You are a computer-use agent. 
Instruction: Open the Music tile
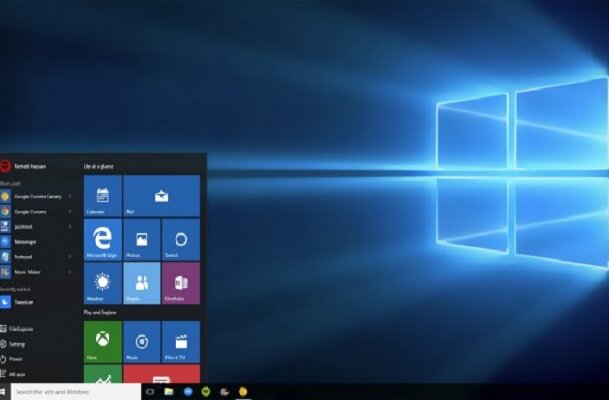(x=142, y=341)
